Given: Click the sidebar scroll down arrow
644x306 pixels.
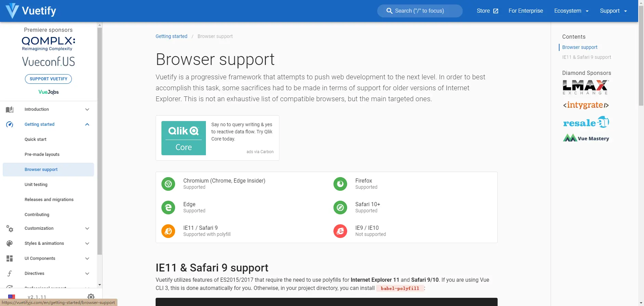Looking at the screenshot, I should point(100,285).
